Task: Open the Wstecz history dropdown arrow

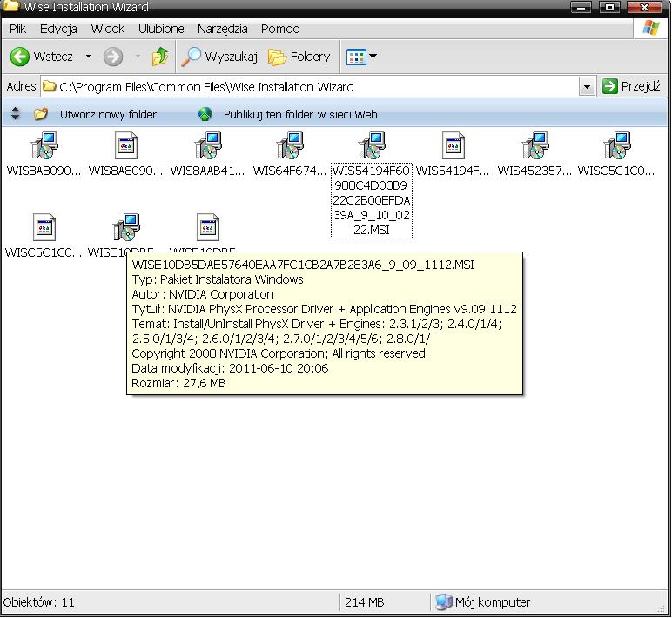Action: point(88,57)
